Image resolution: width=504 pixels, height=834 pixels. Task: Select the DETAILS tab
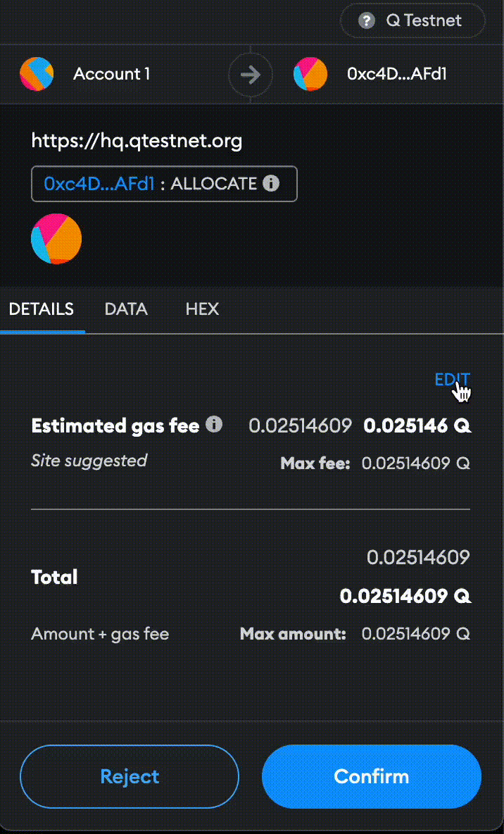(x=42, y=309)
